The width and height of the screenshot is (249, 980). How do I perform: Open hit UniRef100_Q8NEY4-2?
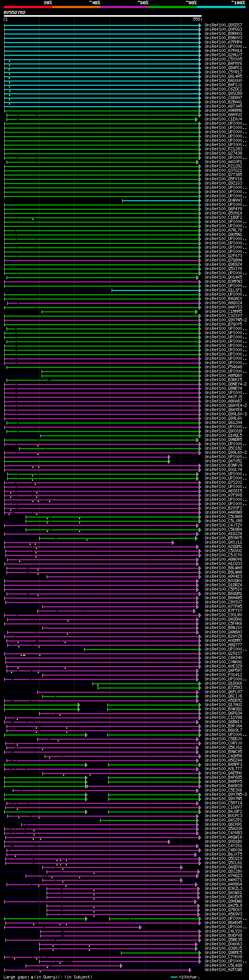pos(226,384)
